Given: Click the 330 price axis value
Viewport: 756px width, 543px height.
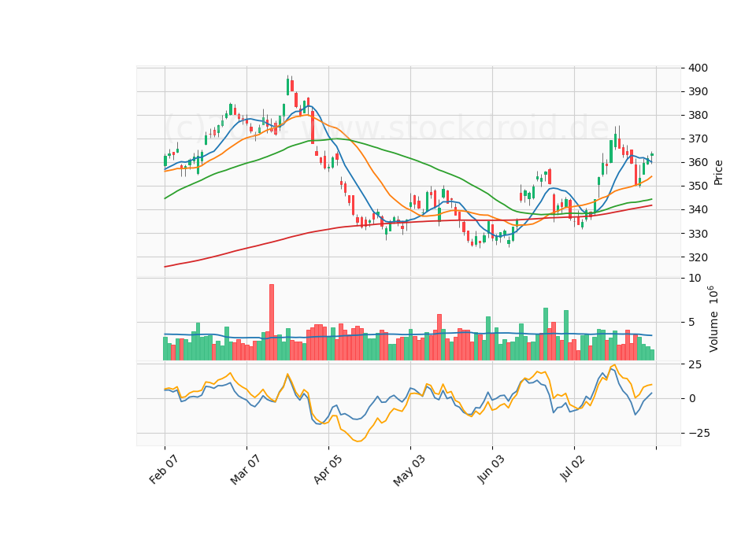Looking at the screenshot, I should pyautogui.click(x=699, y=234).
